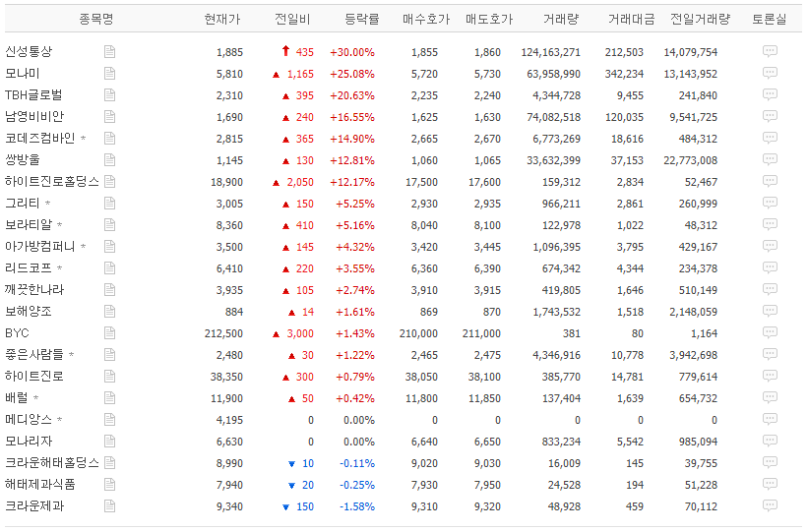The width and height of the screenshot is (808, 532).
Task: Open the 모나리자 stock link
Action: [x=29, y=441]
